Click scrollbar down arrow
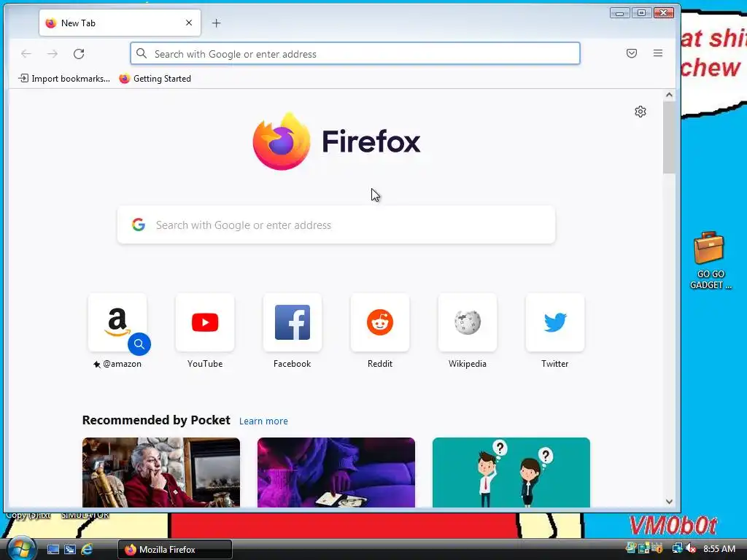 669,502
